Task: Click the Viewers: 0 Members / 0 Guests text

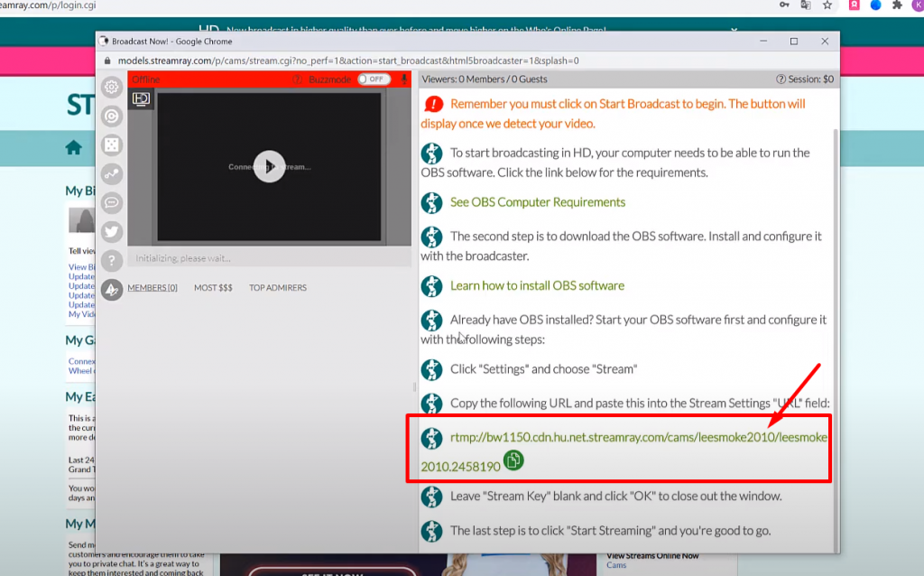Action: pyautogui.click(x=485, y=79)
